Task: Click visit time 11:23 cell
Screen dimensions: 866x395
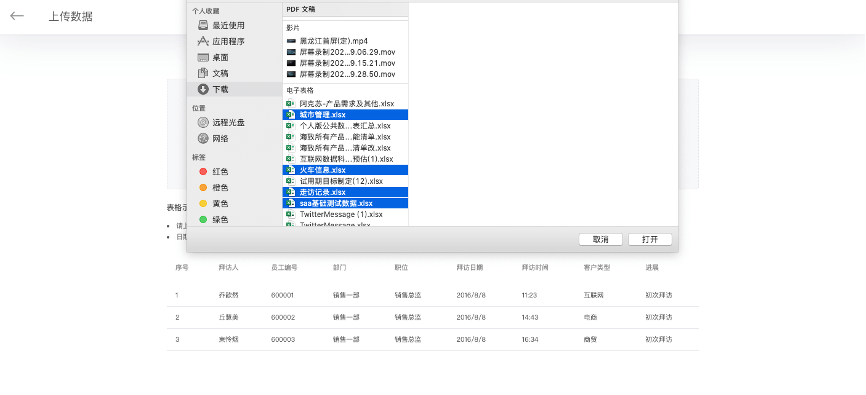Action: 529,295
